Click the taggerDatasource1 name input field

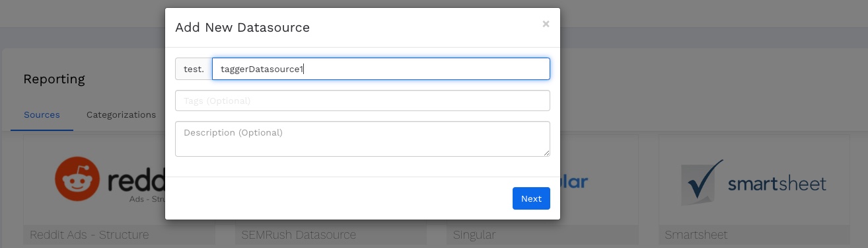point(380,69)
